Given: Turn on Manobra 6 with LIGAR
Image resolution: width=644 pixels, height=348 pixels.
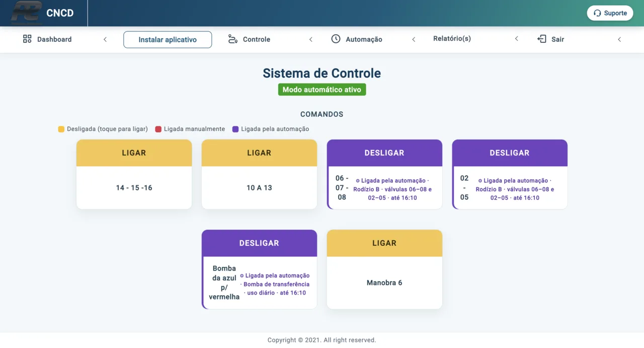Looking at the screenshot, I should 384,243.
